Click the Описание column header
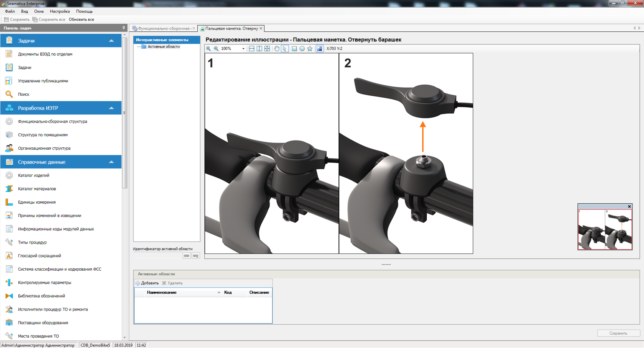This screenshot has width=644, height=348. [x=259, y=292]
